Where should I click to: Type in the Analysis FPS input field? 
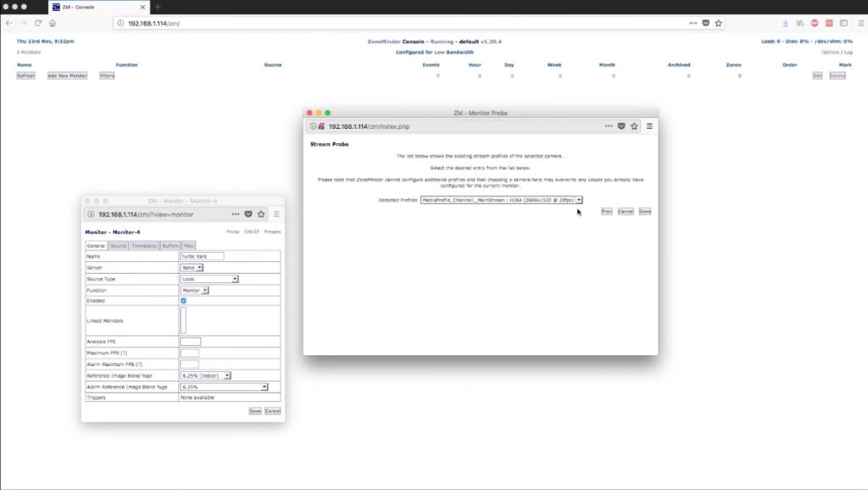(x=192, y=340)
